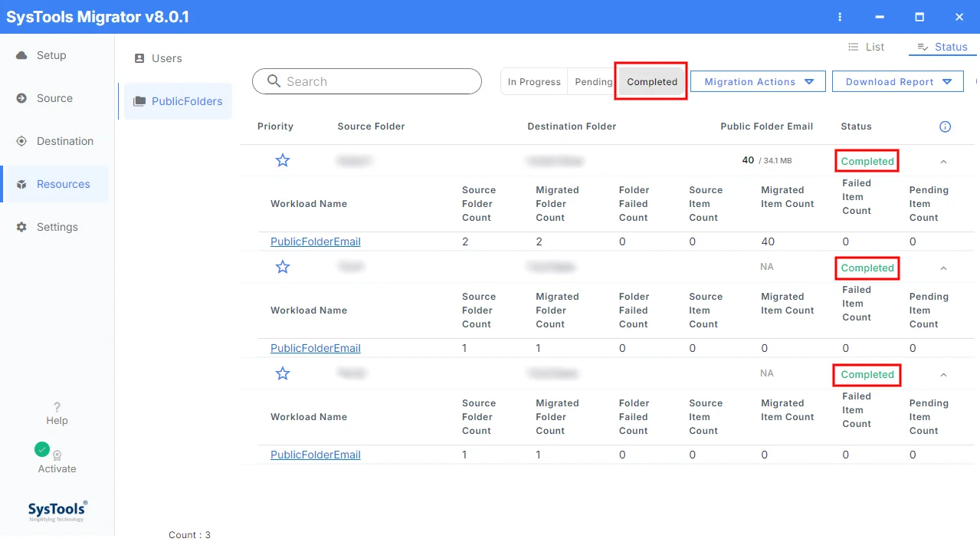Click the first row's Completed status

(867, 162)
